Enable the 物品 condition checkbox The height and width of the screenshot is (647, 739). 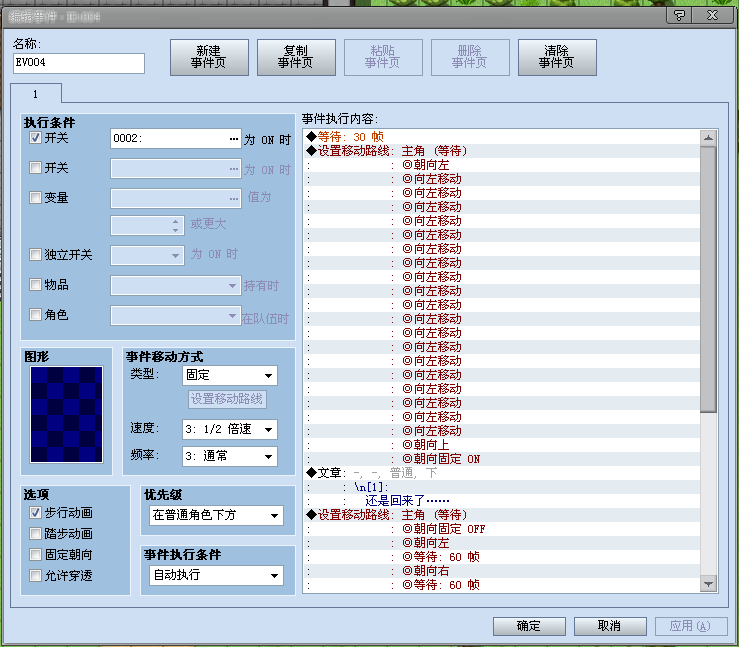pos(35,285)
